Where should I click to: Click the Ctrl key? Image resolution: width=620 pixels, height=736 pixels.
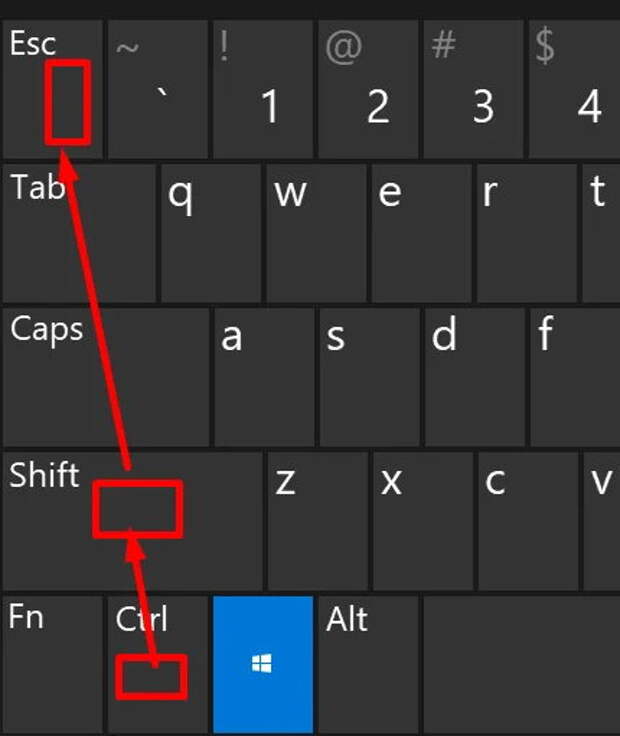point(158,665)
